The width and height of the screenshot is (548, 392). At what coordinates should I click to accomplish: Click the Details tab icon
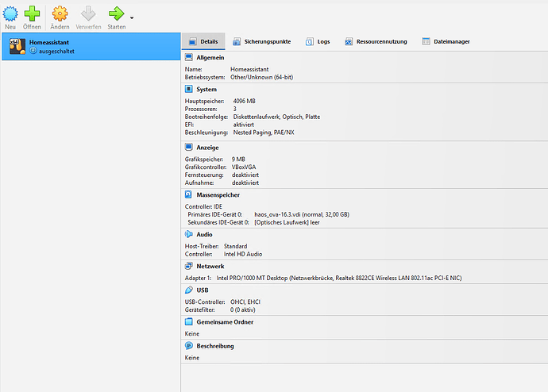[192, 41]
